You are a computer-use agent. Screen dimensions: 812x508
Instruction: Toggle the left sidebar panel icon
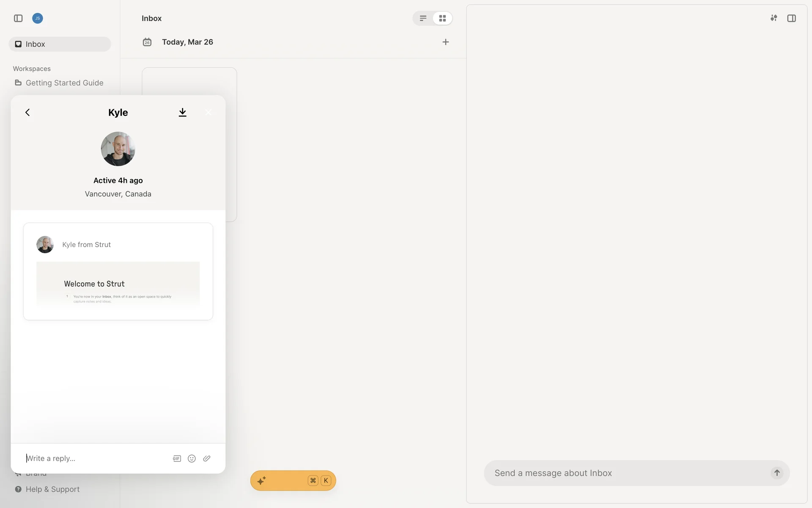(x=18, y=18)
